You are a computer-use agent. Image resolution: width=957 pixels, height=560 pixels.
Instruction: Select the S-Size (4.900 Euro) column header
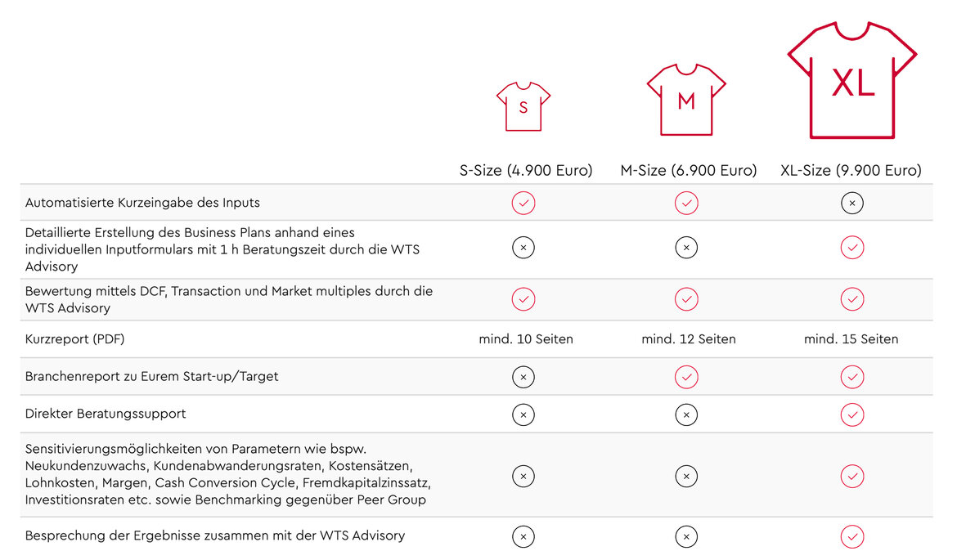(526, 171)
